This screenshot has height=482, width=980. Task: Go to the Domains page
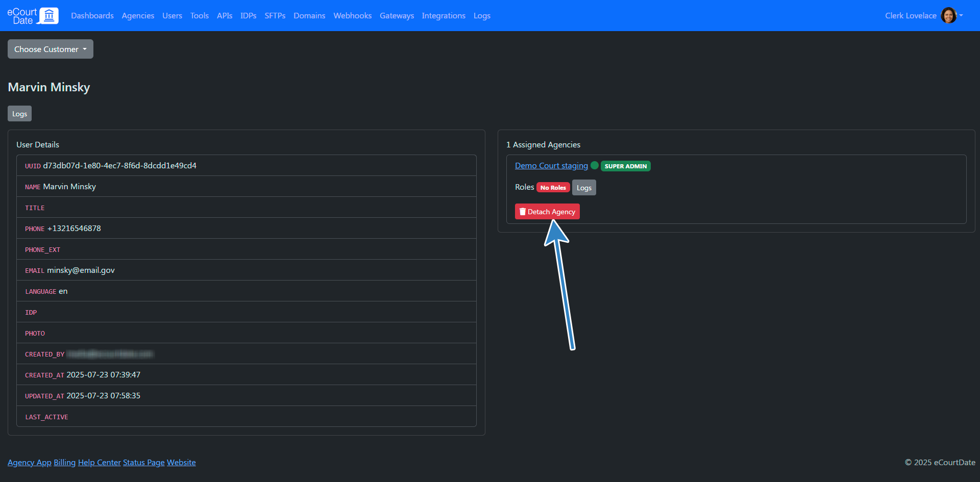point(309,16)
